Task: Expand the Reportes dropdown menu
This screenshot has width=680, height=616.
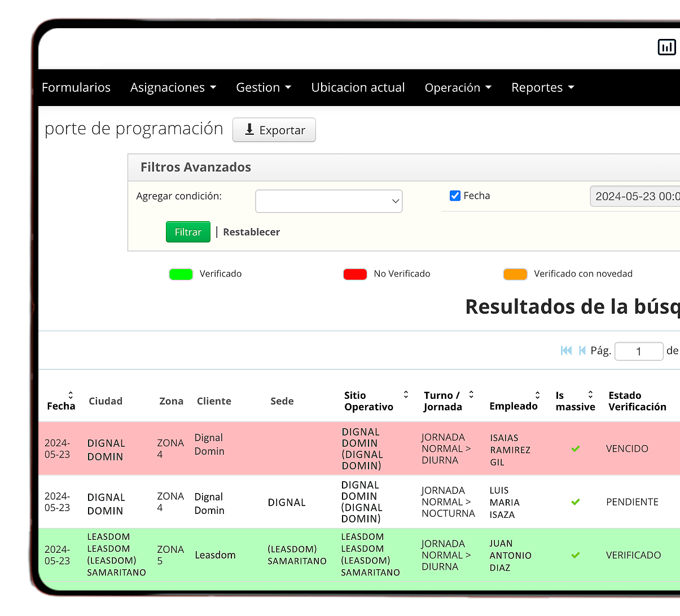Action: coord(542,87)
